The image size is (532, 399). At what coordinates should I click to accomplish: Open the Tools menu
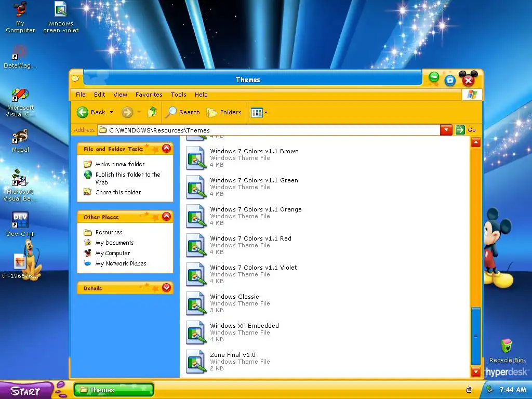click(x=179, y=95)
